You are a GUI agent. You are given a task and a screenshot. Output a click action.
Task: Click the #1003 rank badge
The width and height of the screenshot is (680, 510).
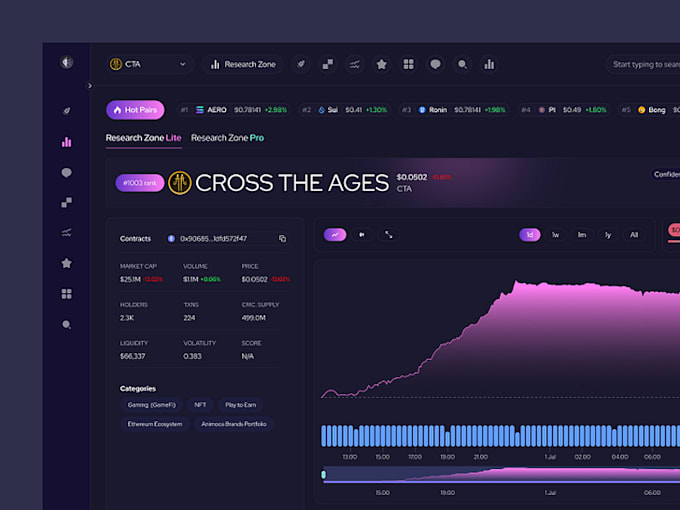point(140,183)
